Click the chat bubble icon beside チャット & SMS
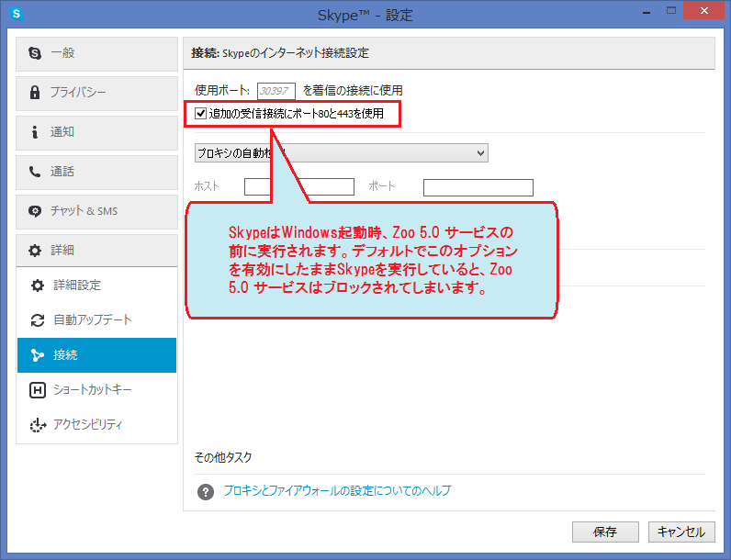The image size is (731, 560). pyautogui.click(x=35, y=211)
